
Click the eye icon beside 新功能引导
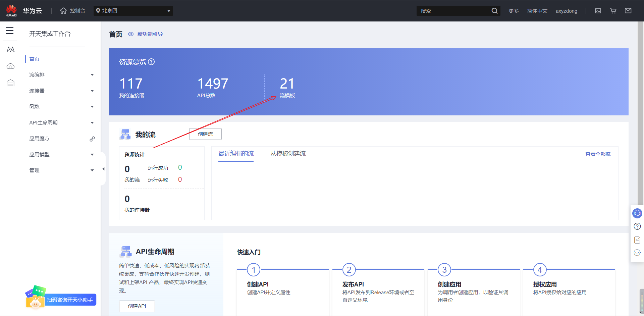pos(131,34)
